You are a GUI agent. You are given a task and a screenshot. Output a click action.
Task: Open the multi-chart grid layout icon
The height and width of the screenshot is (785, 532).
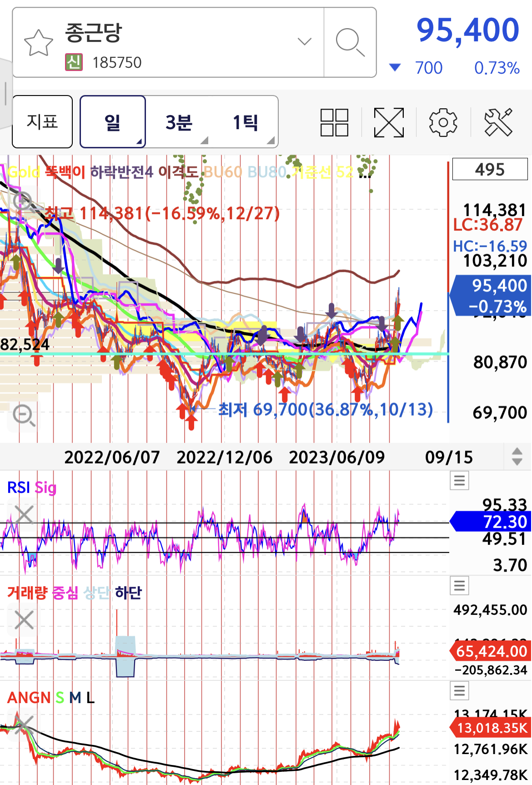click(x=334, y=122)
